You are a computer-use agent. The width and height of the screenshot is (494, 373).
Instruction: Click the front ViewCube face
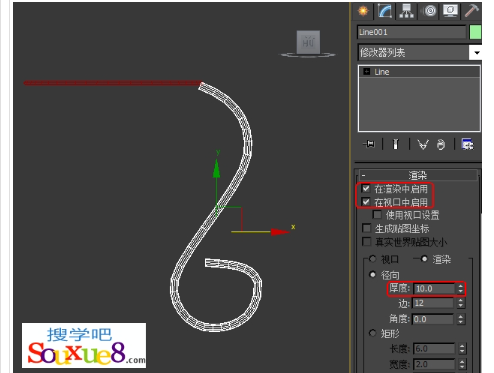[308, 42]
